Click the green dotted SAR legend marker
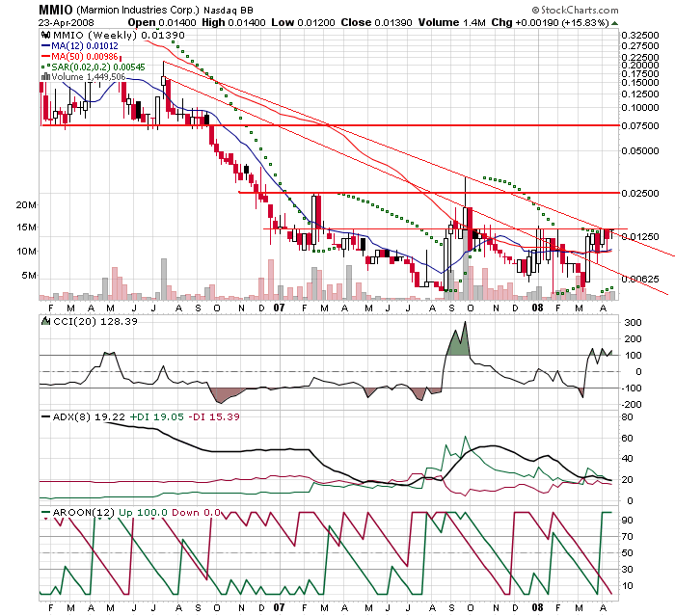Viewport: 675px width, 616px height. coord(45,67)
